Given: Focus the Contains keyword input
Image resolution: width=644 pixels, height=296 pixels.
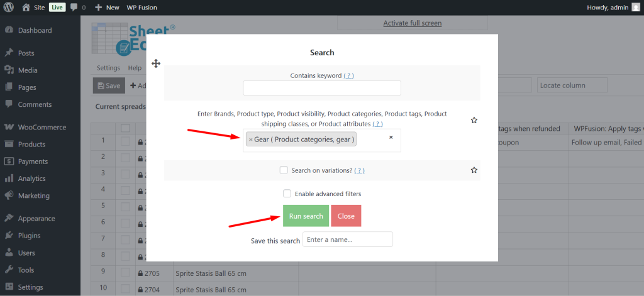Looking at the screenshot, I should (x=322, y=88).
